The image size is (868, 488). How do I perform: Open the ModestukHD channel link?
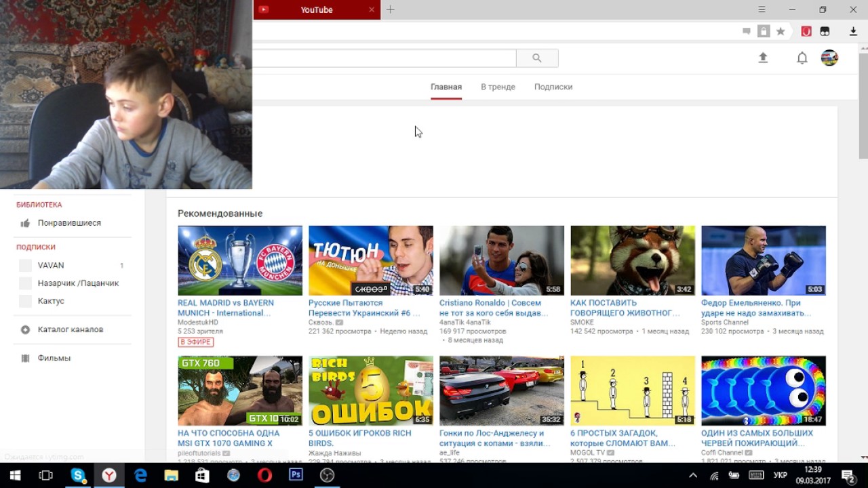coord(198,323)
